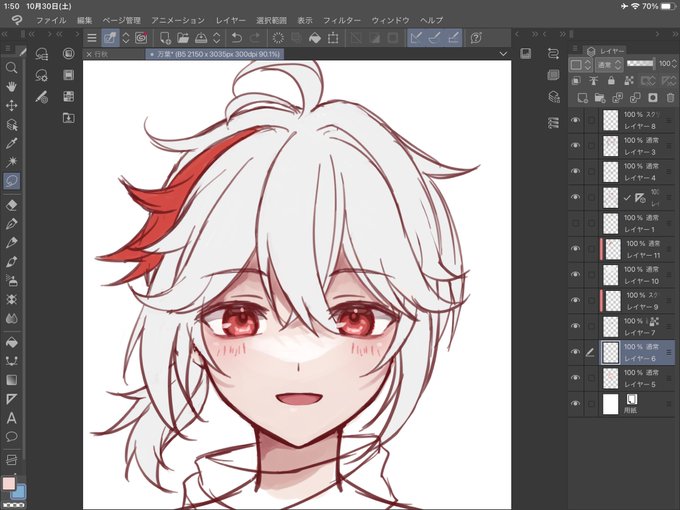Select the Eyedropper tool
This screenshot has height=510, width=680.
click(12, 143)
